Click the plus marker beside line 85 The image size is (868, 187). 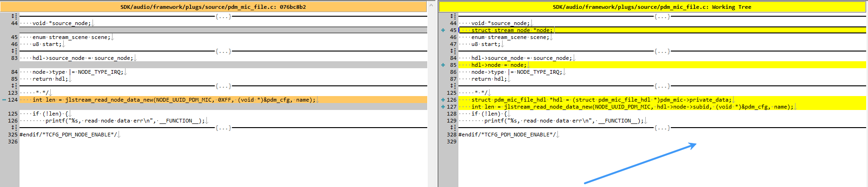443,65
